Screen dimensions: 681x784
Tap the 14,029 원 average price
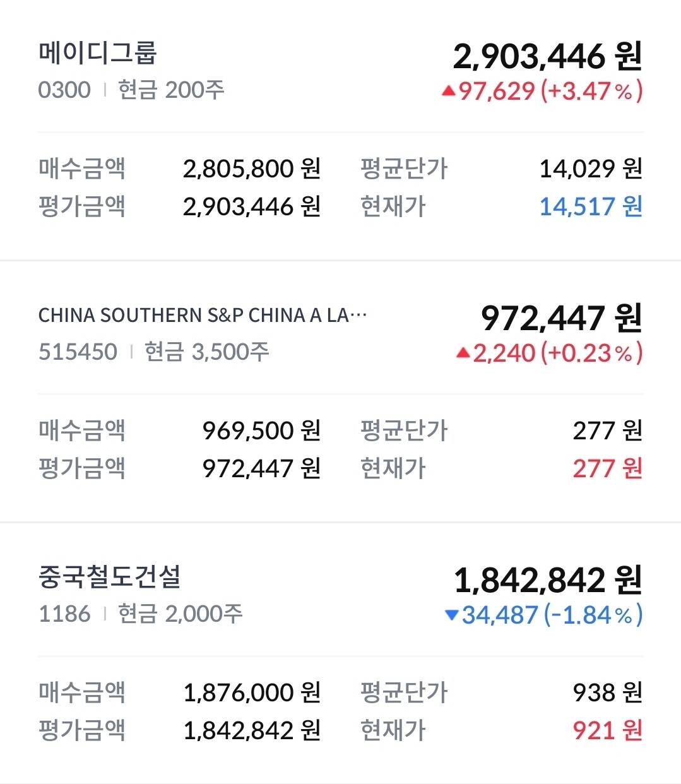pos(590,169)
